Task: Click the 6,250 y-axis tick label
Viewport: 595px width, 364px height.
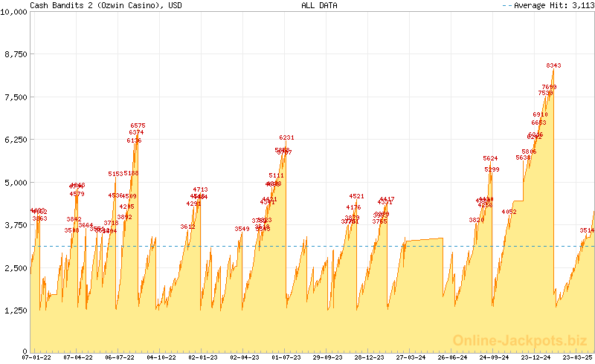Action: click(x=16, y=140)
